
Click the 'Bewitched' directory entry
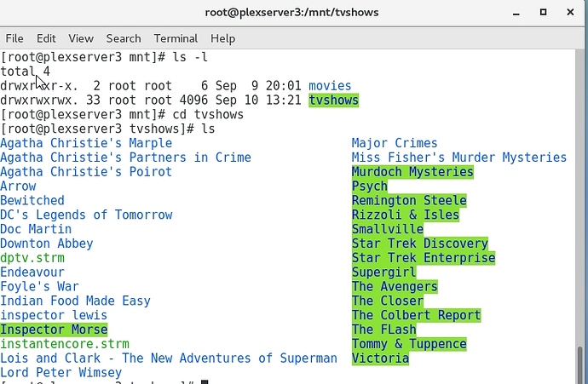tap(32, 200)
